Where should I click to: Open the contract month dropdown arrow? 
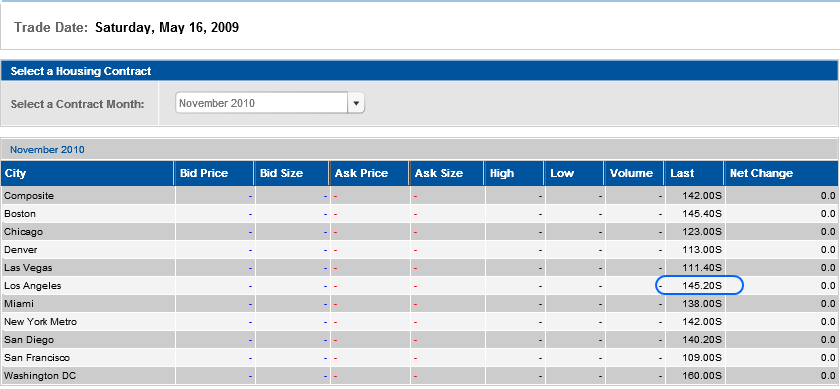(356, 103)
